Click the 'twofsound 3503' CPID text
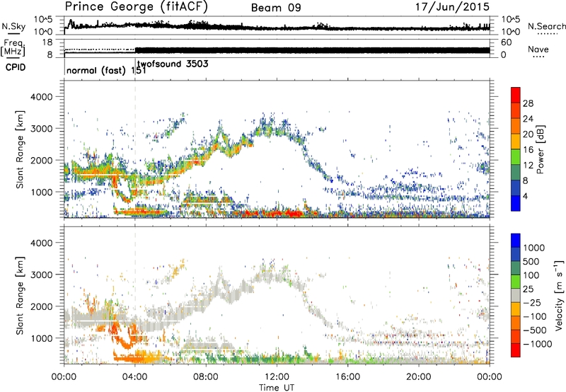The width and height of the screenshot is (566, 392). pos(173,64)
